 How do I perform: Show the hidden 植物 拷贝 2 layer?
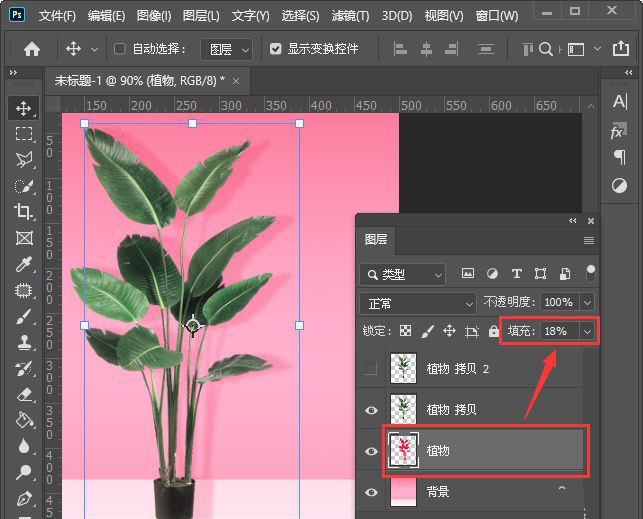pyautogui.click(x=371, y=368)
